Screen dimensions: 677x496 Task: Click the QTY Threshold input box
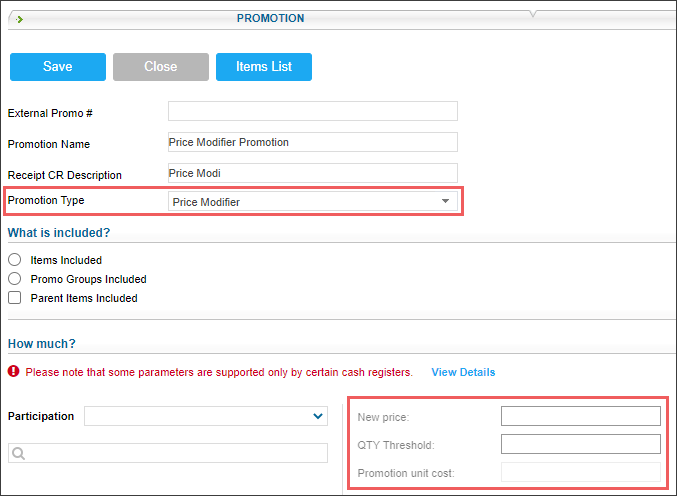coord(581,444)
